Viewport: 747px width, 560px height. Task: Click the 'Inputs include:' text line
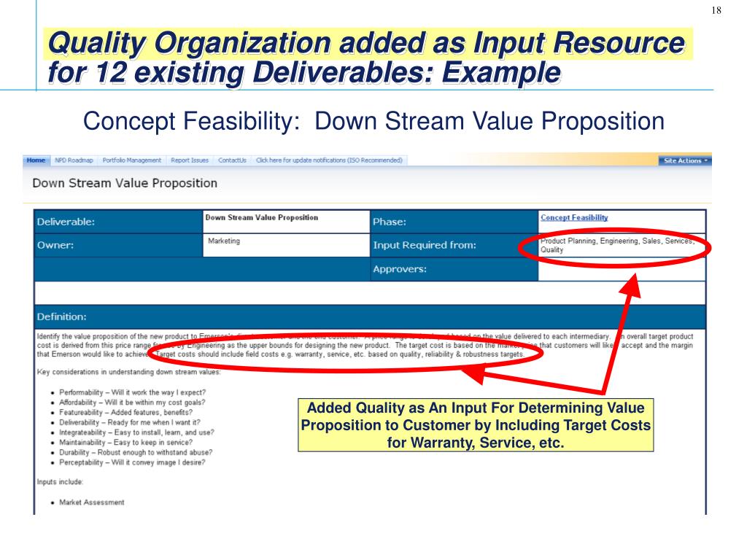tap(60, 482)
